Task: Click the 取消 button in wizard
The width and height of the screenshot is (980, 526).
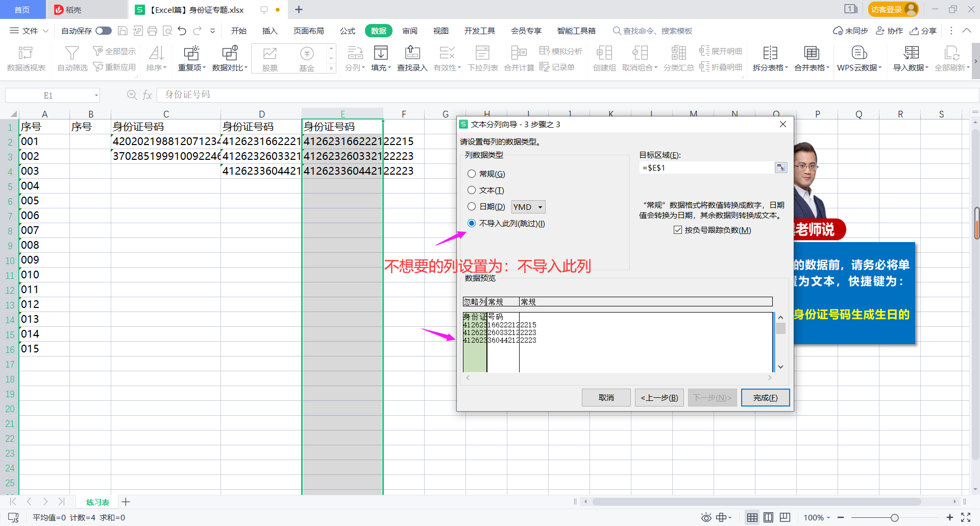Action: pos(606,397)
